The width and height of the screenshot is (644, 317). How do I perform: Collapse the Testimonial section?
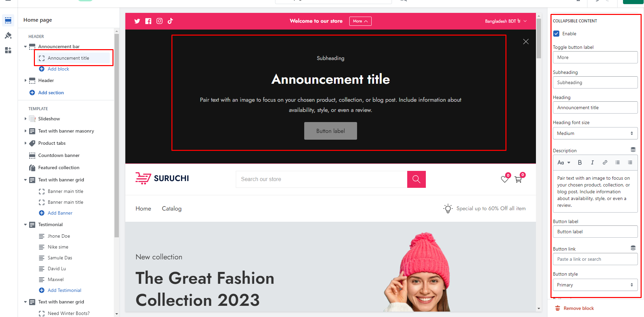coord(25,224)
